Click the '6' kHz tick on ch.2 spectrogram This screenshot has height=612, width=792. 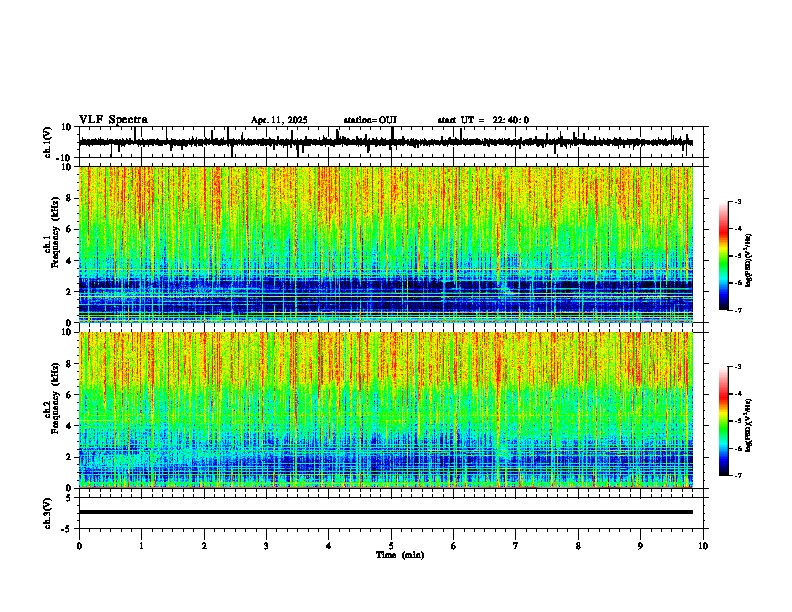[69, 394]
